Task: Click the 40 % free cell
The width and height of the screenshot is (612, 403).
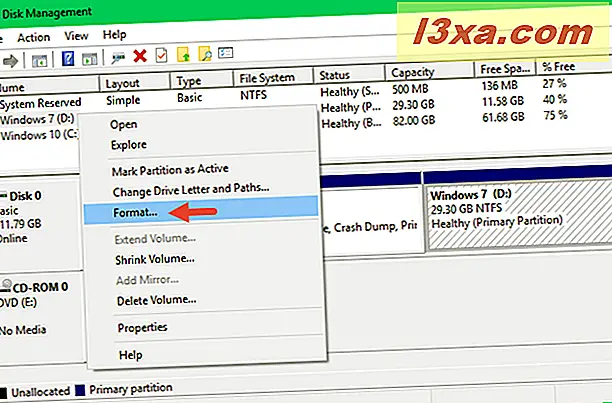Action: [x=555, y=99]
